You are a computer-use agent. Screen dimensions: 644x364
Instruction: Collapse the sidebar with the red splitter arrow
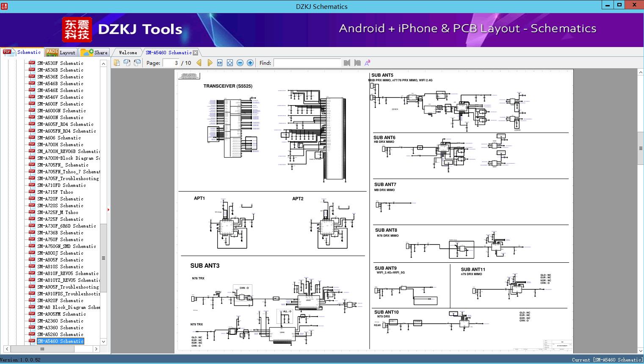coord(108,209)
